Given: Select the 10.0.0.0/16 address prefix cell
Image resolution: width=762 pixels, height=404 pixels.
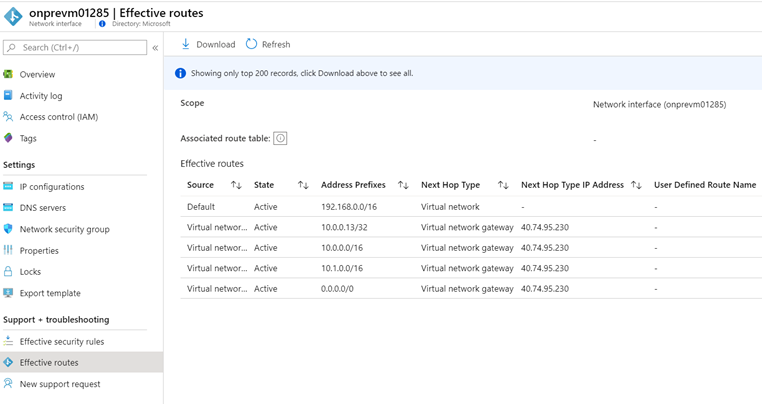Looking at the screenshot, I should (x=342, y=247).
